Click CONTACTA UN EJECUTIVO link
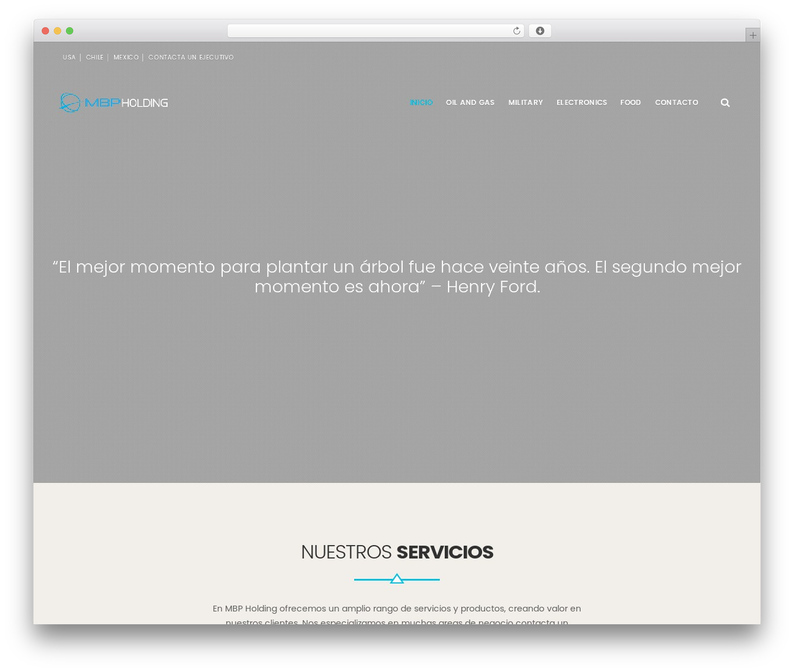794x672 pixels. tap(191, 57)
